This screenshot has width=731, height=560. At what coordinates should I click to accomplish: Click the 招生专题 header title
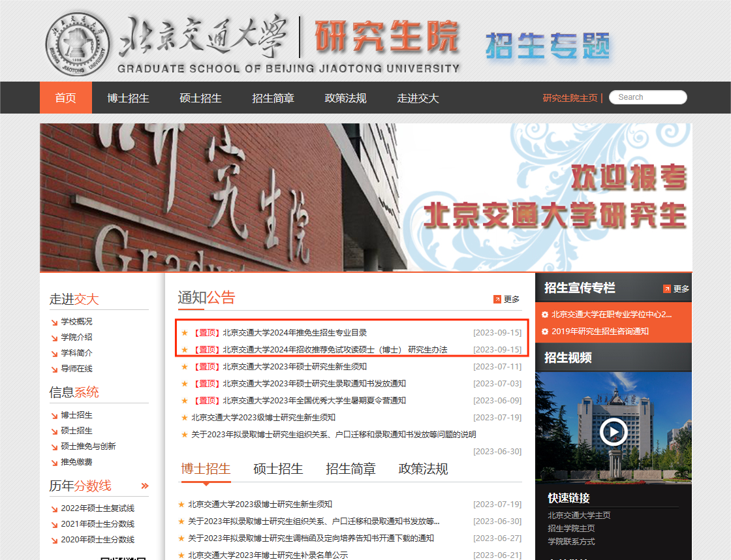click(x=548, y=46)
